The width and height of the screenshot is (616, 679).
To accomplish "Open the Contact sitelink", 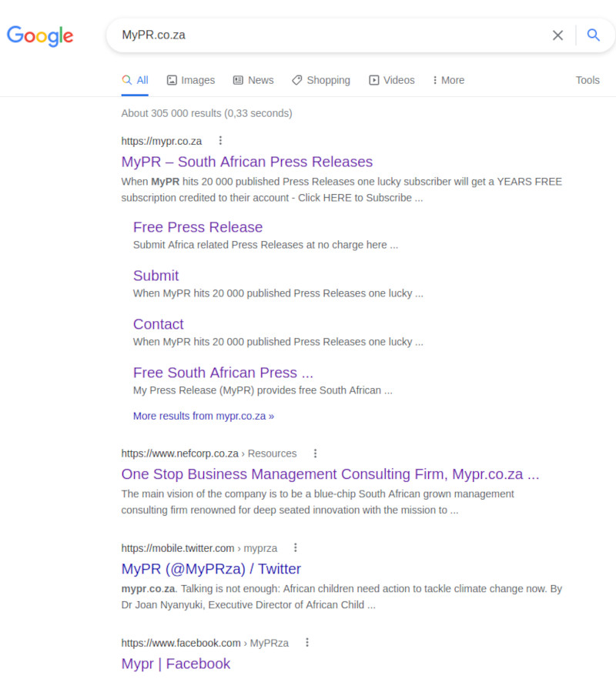I will coord(159,324).
